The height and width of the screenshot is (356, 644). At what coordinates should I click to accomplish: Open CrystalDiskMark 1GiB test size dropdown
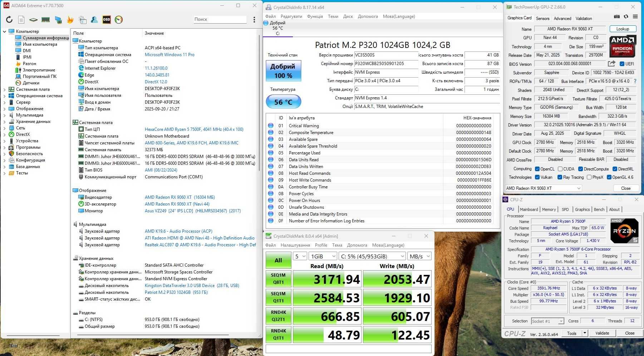tap(323, 256)
